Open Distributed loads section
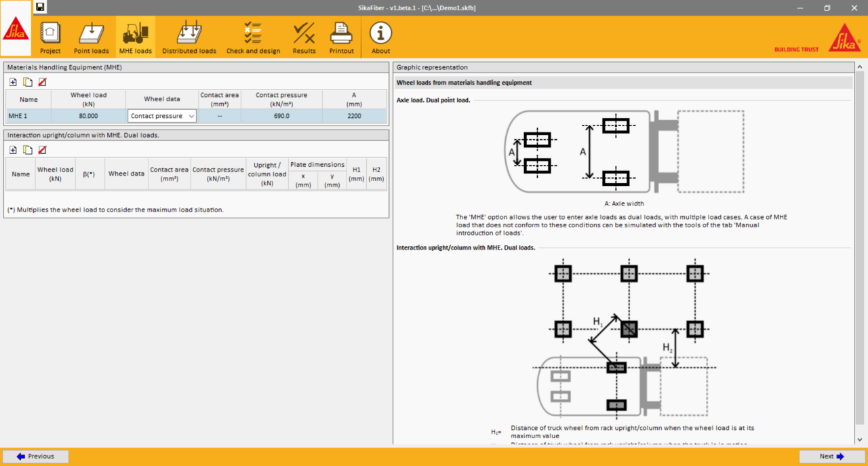The width and height of the screenshot is (868, 466). pyautogui.click(x=189, y=37)
